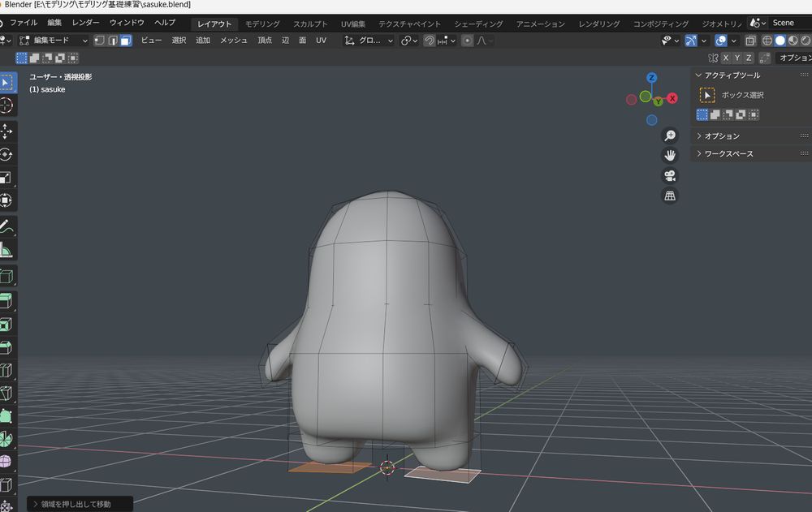Open the ファイル menu
Image resolution: width=812 pixels, height=512 pixels.
point(24,23)
